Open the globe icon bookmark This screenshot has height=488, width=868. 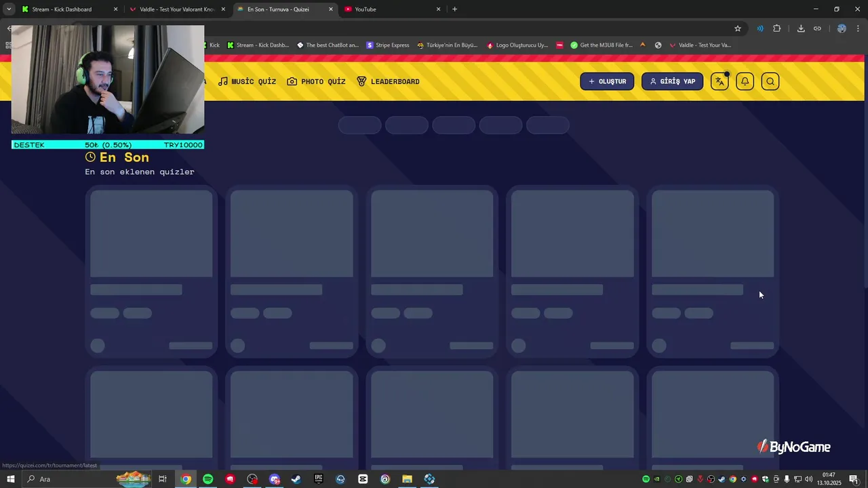coord(658,45)
